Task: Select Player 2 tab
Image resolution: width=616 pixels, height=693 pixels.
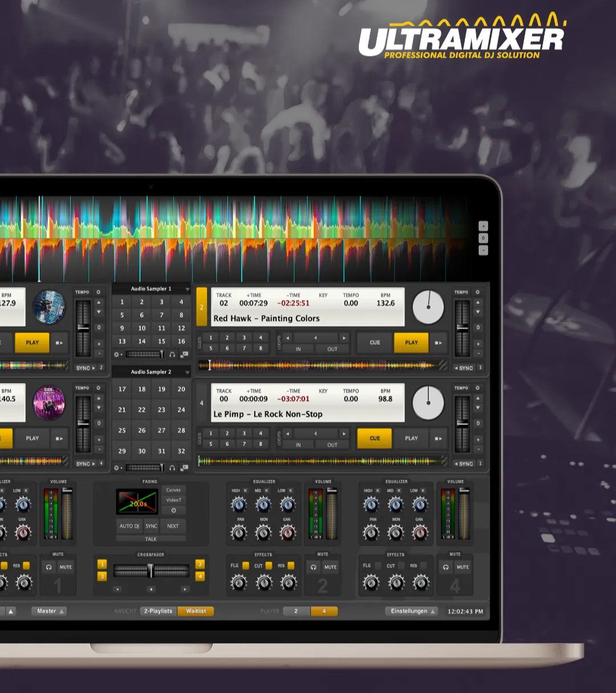Action: coord(296,611)
